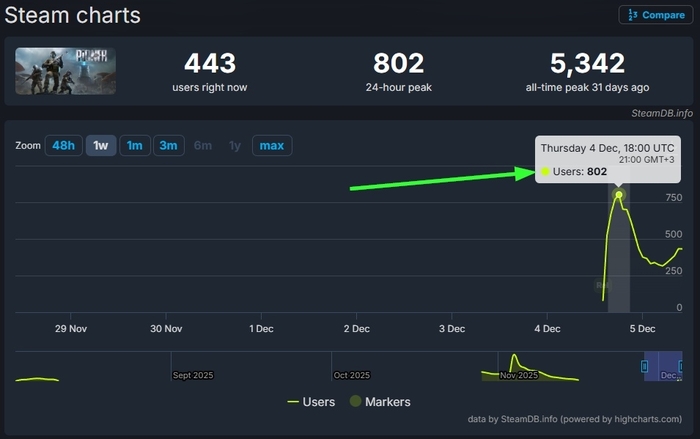Click the Compare button icon

[x=631, y=15]
